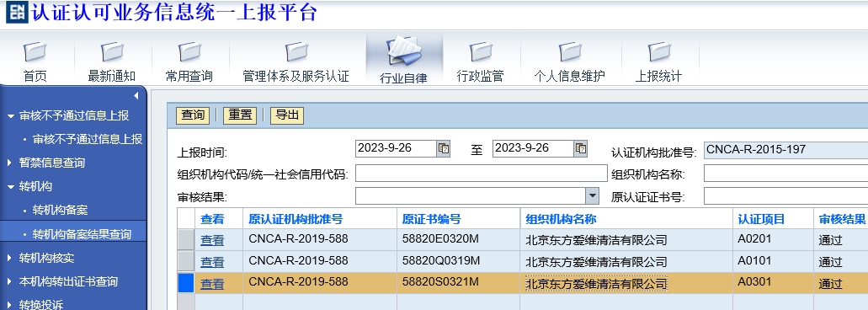
Task: Click the 组织机构名称 input field
Action: coord(785,174)
